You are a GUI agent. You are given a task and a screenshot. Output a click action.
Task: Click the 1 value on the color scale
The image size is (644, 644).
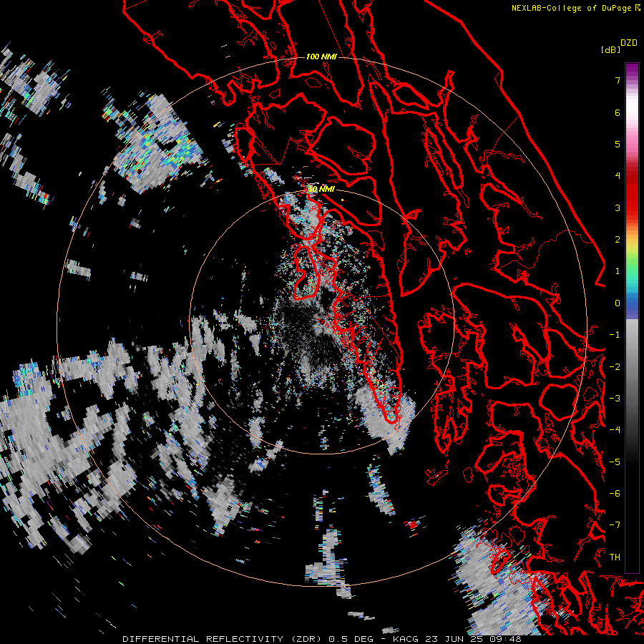pyautogui.click(x=618, y=271)
